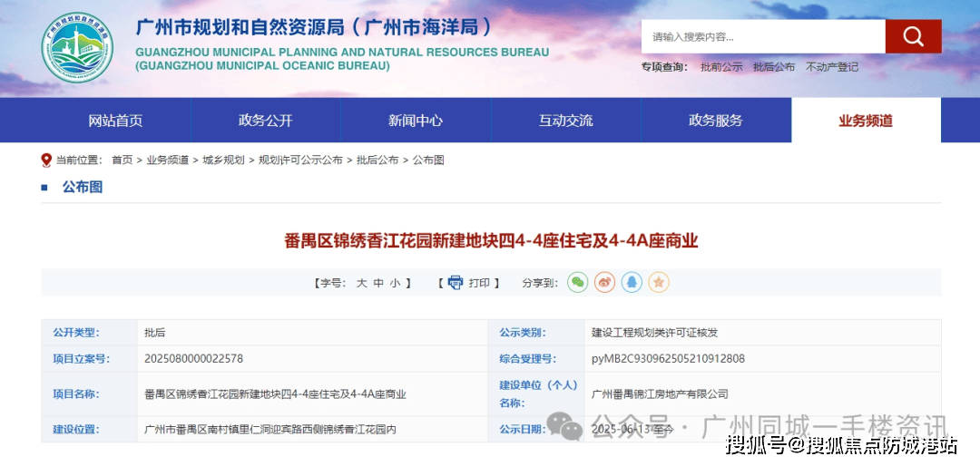Click the Guangzhou Planning Bureau logo

click(78, 48)
